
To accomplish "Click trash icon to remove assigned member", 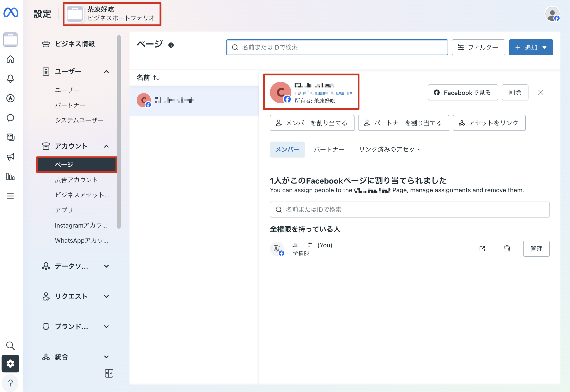I will [507, 249].
